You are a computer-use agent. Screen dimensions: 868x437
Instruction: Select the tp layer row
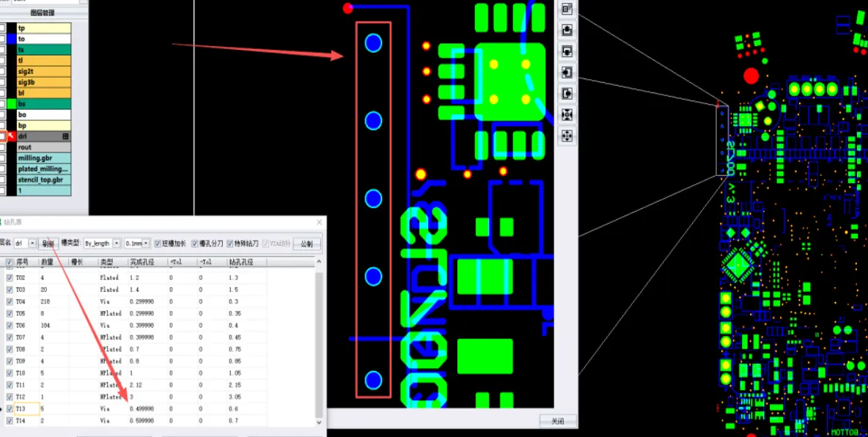[x=44, y=29]
